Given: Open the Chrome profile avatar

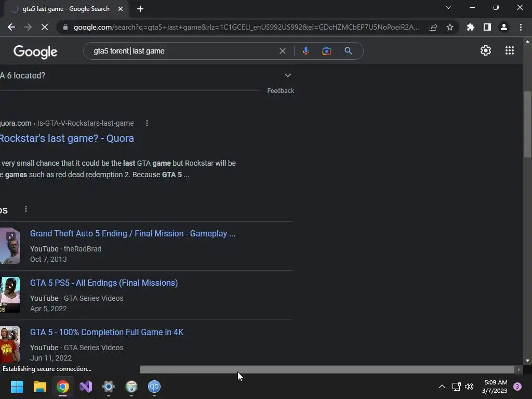Looking at the screenshot, I should point(504,27).
